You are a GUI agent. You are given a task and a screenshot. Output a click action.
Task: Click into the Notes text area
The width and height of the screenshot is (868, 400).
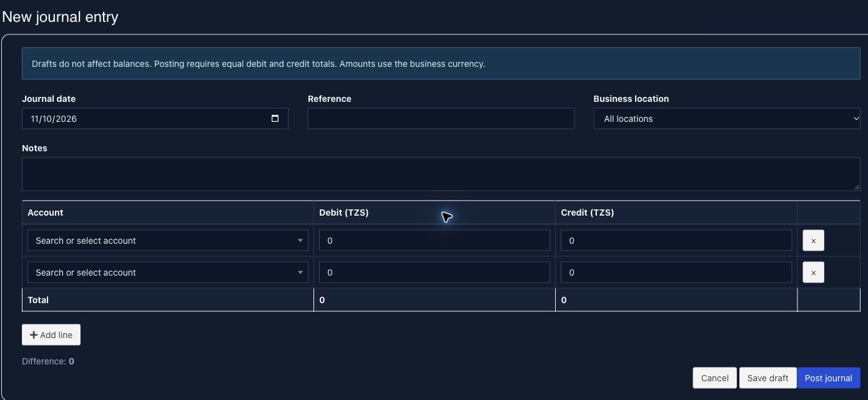pyautogui.click(x=441, y=174)
